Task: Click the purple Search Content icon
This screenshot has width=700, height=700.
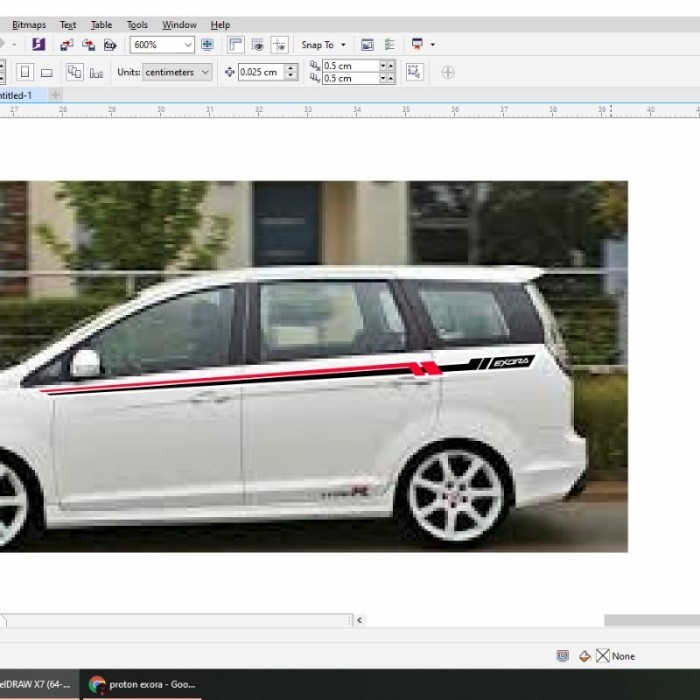Action: (x=38, y=45)
